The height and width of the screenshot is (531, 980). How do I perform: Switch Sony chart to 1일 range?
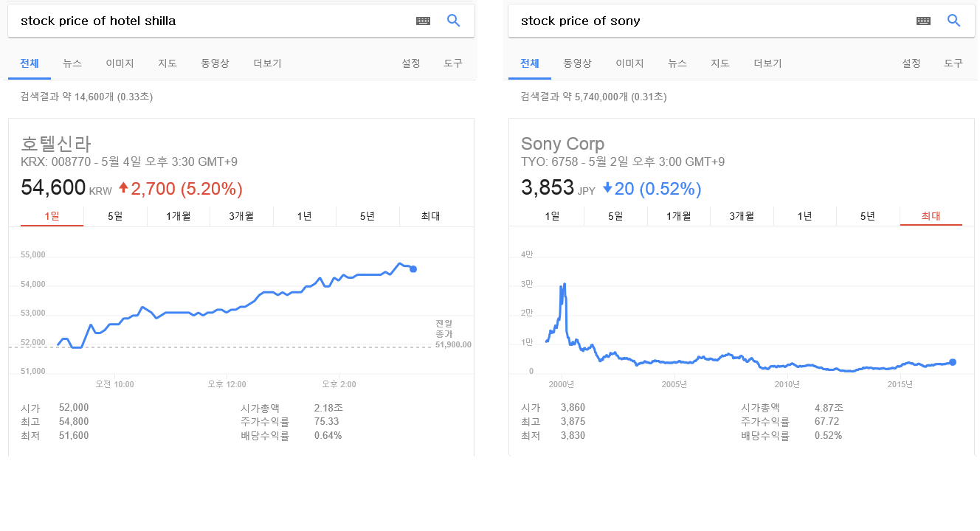(x=552, y=216)
